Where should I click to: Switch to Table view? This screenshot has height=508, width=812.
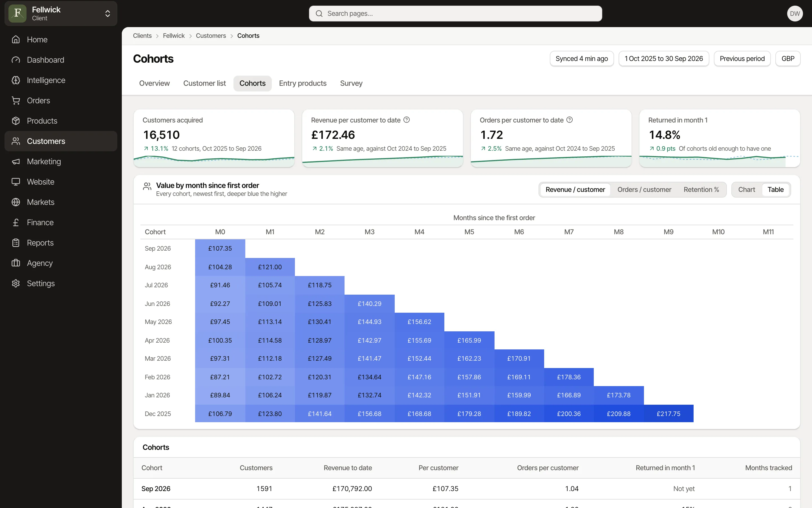[x=775, y=190]
